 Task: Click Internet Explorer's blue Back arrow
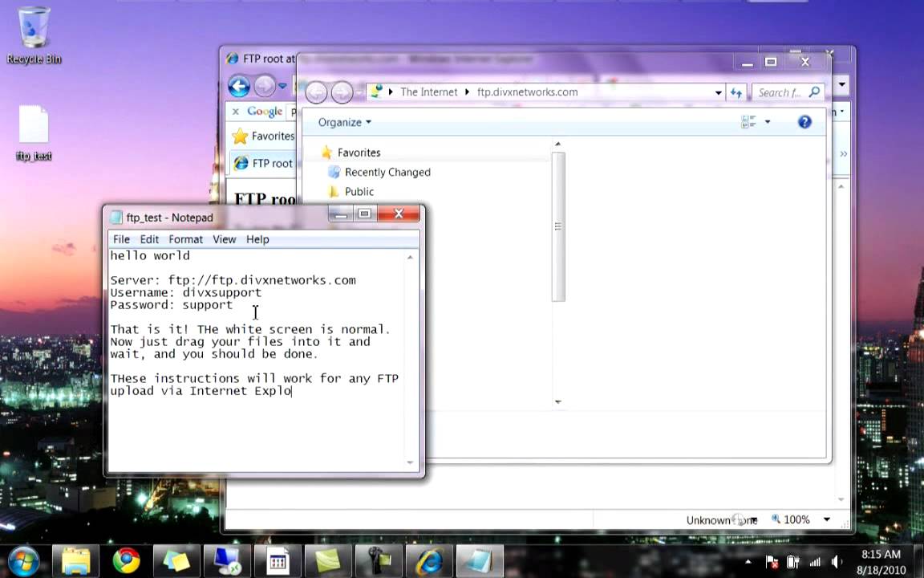pos(239,87)
